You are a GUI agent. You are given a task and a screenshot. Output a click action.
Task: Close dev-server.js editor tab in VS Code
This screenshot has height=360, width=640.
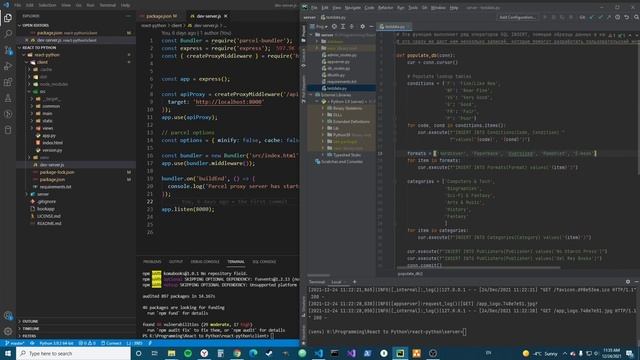click(x=226, y=16)
